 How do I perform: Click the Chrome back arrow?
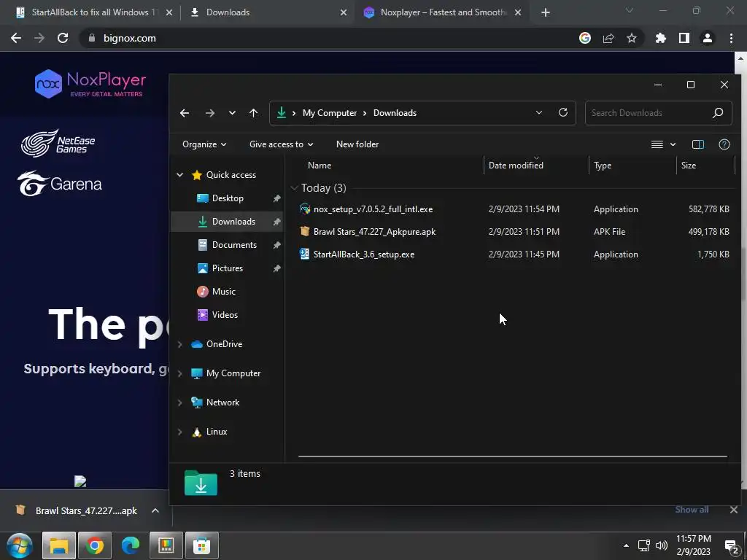16,38
